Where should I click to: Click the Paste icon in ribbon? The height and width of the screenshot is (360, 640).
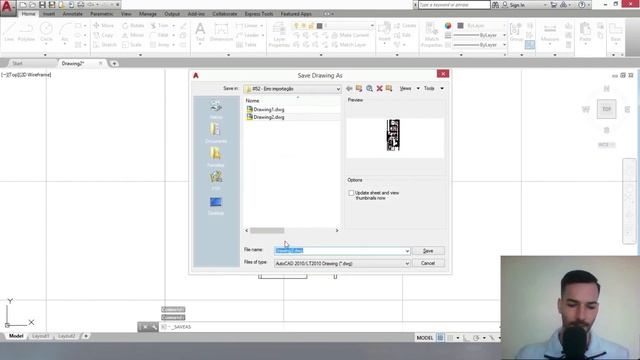585,32
